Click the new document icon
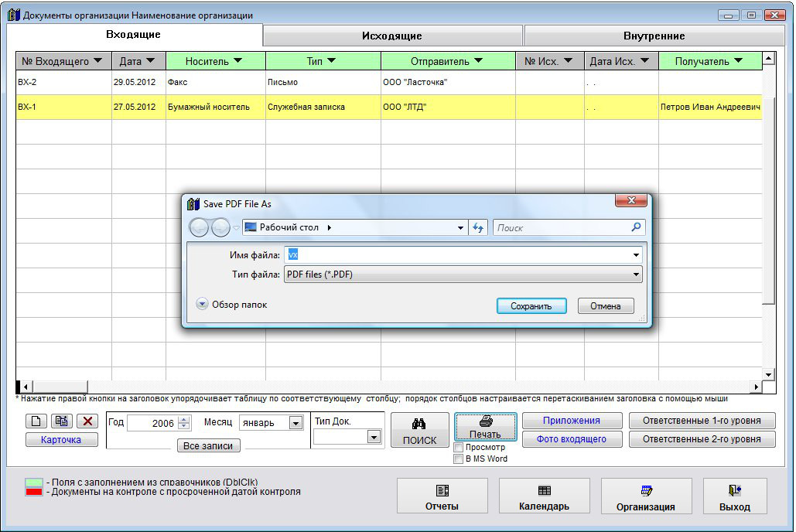The width and height of the screenshot is (796, 532). 37,421
